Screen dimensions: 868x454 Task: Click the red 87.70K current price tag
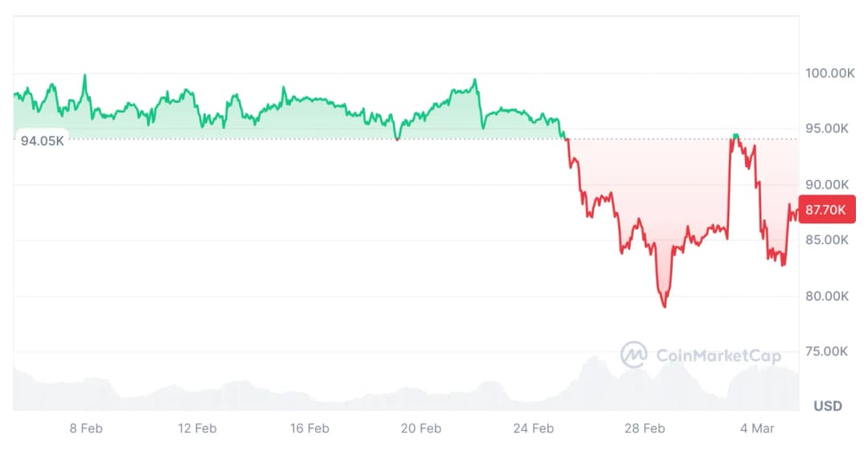pyautogui.click(x=826, y=210)
